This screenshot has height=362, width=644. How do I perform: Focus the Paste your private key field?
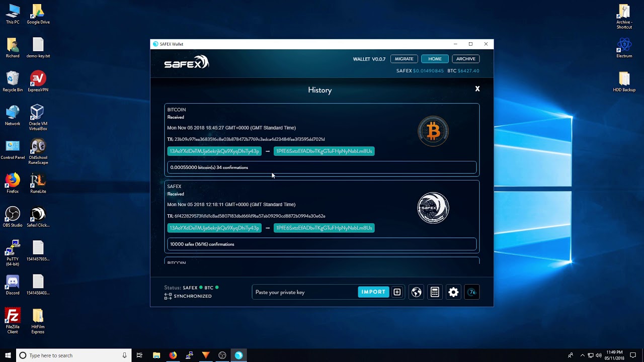click(305, 292)
